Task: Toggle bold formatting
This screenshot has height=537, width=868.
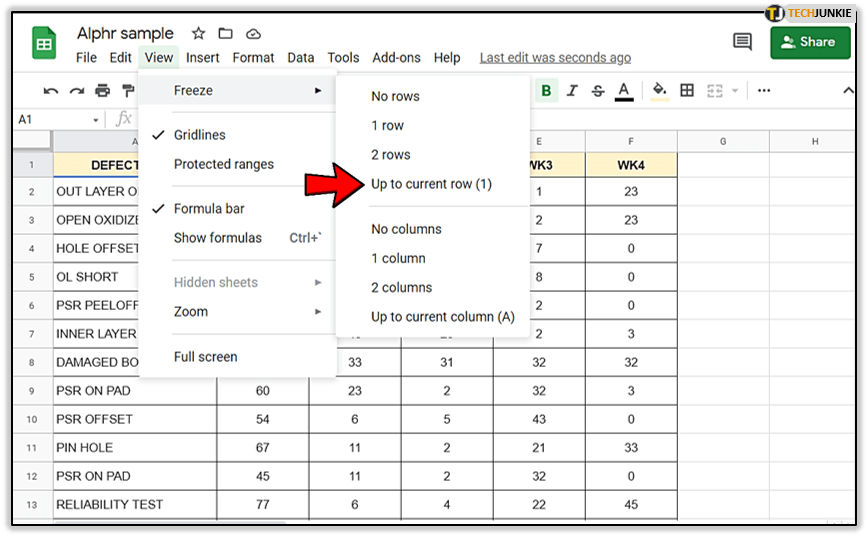Action: point(546,91)
